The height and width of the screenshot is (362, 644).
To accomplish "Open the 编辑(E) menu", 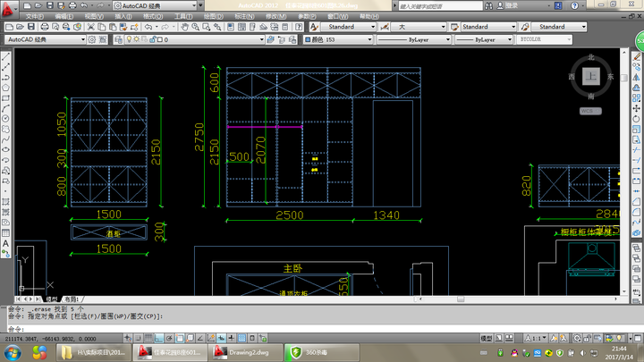I will click(64, 16).
